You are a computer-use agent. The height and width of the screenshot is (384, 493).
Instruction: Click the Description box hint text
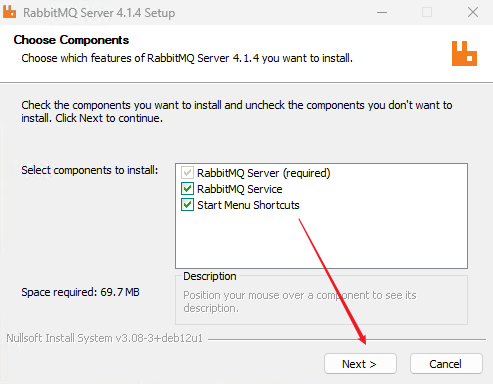click(300, 301)
